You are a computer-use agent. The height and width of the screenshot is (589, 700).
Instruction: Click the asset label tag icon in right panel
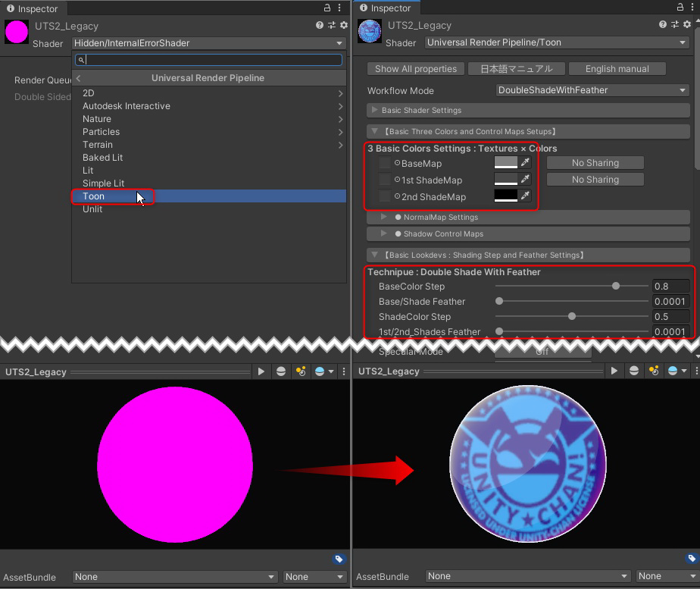point(692,559)
